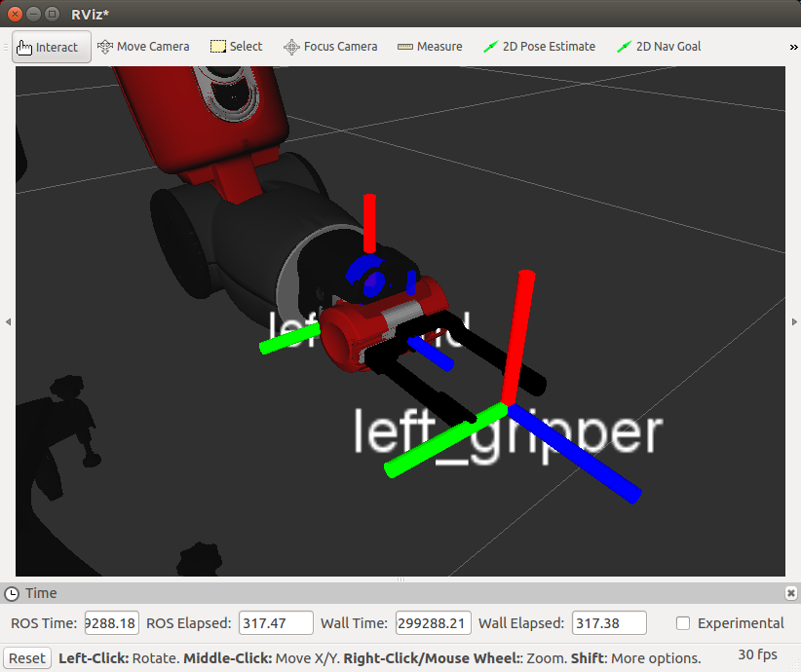Click the left_gripper frame label in the viewport
This screenshot has width=801, height=672.
click(x=509, y=434)
